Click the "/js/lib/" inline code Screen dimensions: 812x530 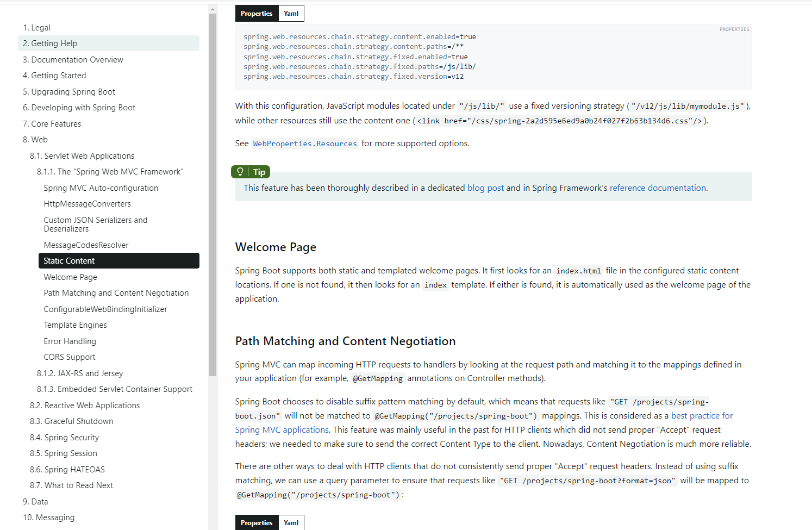tap(482, 107)
